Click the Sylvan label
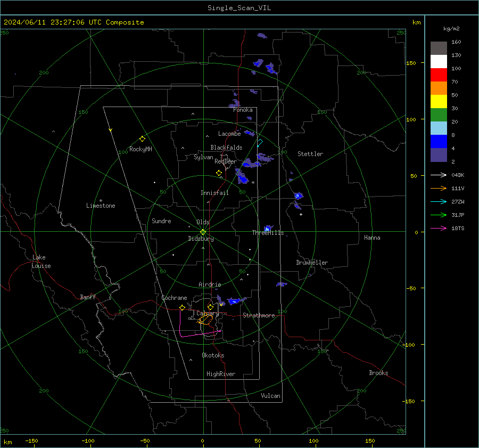This screenshot has height=448, width=479. 203,157
